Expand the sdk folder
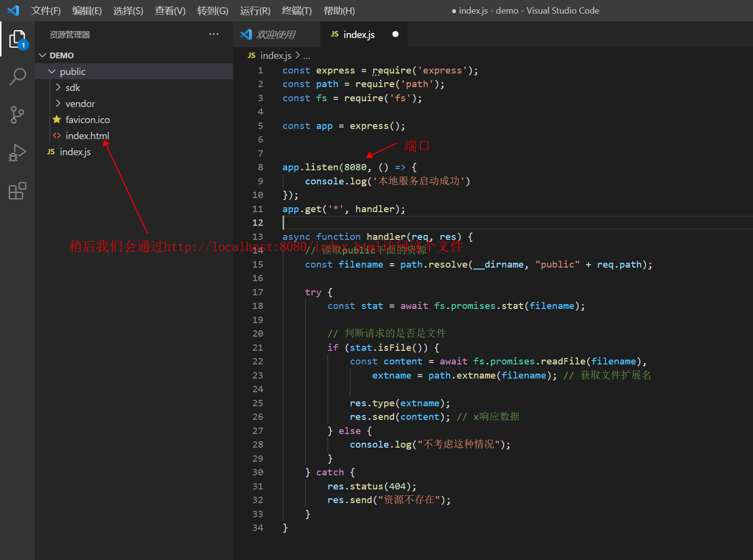Viewport: 753px width, 560px height. point(58,88)
